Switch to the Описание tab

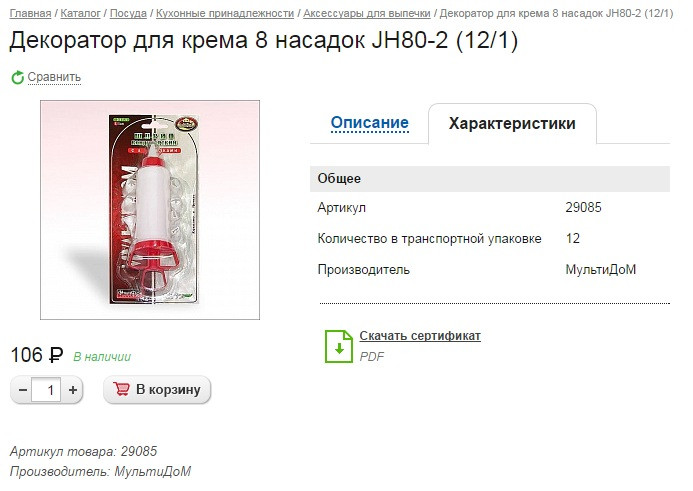point(369,122)
